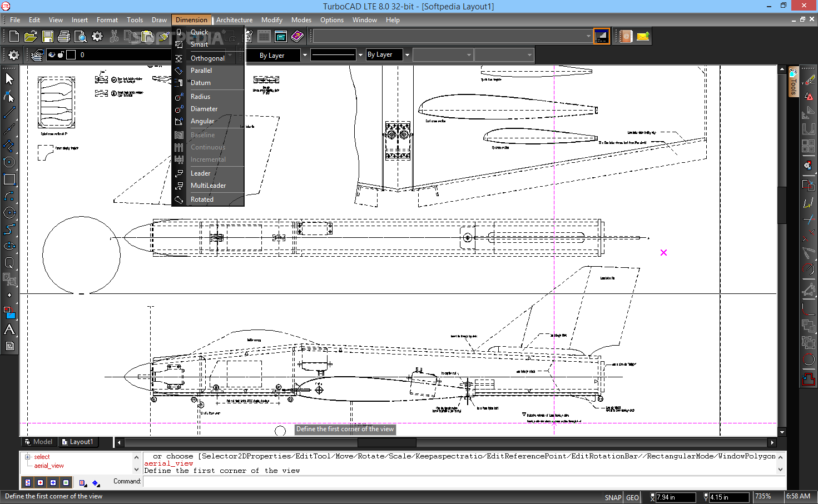Image resolution: width=818 pixels, height=504 pixels.
Task: Open the Architecture menu
Action: pyautogui.click(x=234, y=20)
